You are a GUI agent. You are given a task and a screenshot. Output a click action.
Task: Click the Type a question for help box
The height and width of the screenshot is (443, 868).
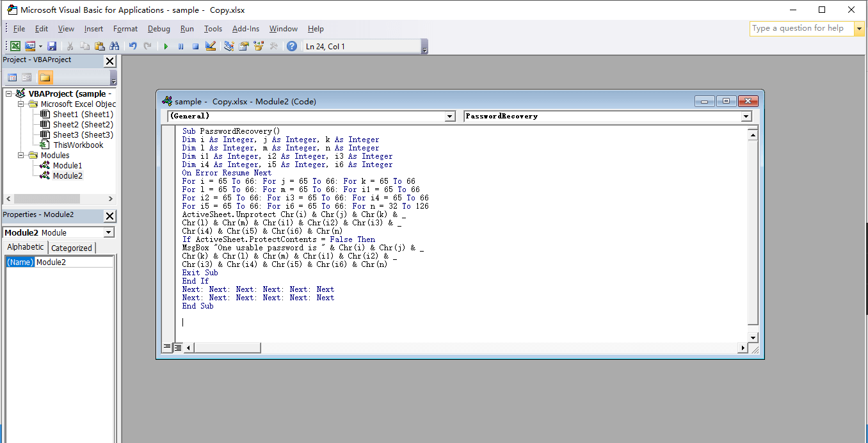(801, 28)
